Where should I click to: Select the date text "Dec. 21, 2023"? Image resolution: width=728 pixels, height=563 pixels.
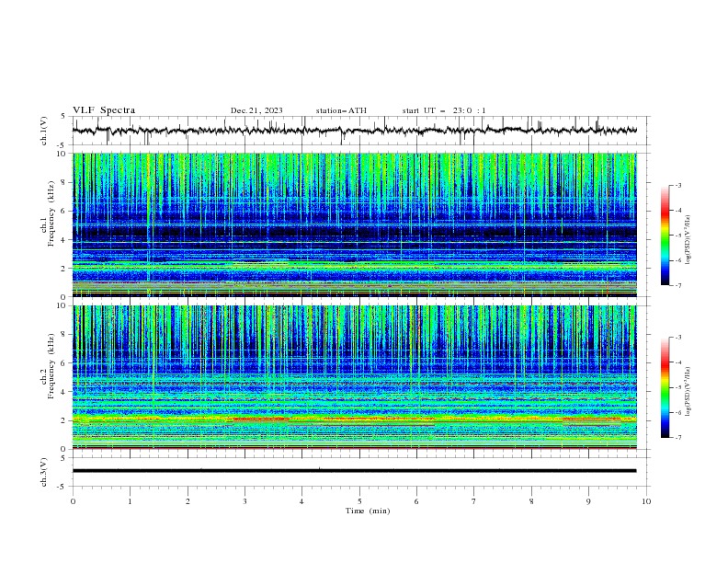point(256,110)
